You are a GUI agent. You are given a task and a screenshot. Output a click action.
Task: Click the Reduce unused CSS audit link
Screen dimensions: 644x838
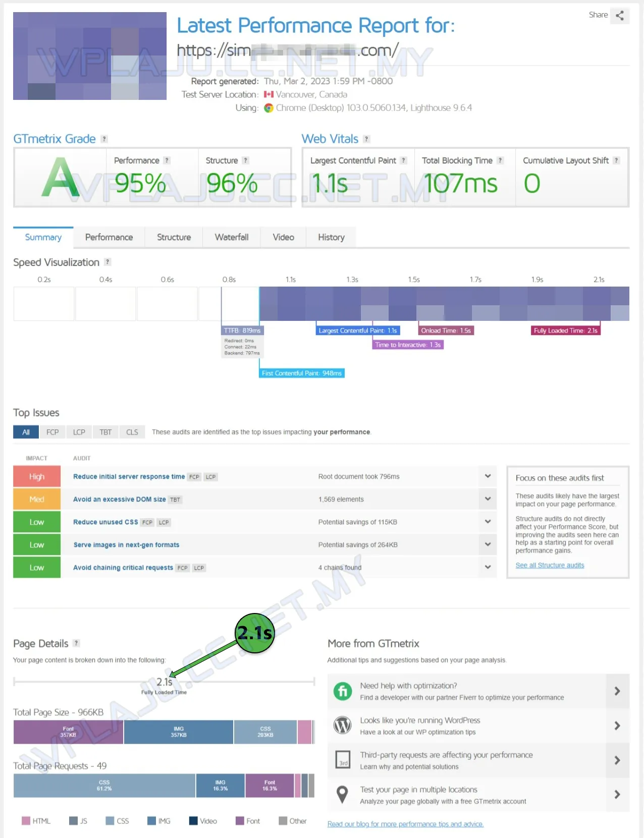pos(105,522)
